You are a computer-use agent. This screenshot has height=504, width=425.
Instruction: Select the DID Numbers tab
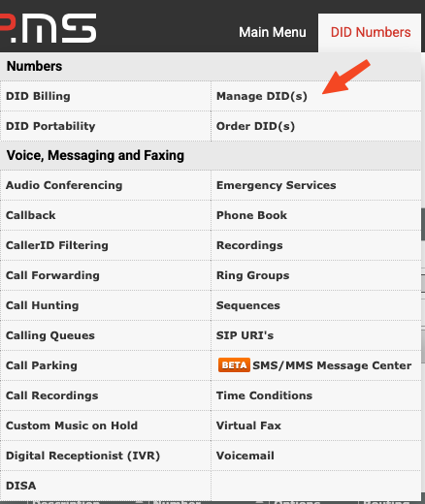pos(371,32)
